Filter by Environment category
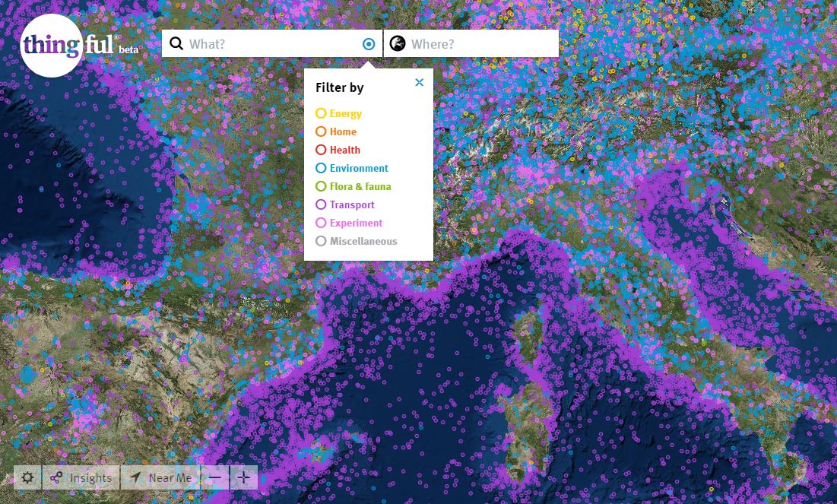The height and width of the screenshot is (504, 837). click(358, 168)
